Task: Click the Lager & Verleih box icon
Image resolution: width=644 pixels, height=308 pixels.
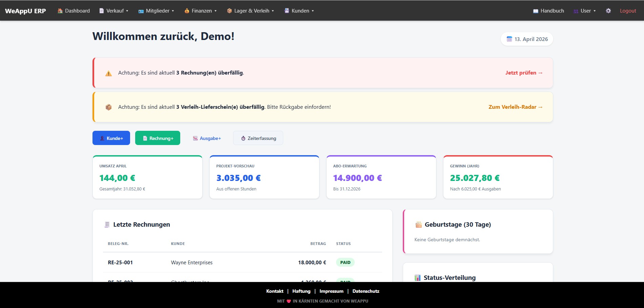Action: coord(229,11)
